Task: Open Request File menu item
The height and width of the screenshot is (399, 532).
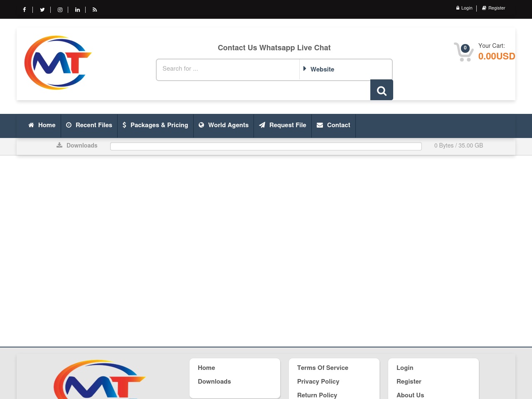Action: pyautogui.click(x=283, y=125)
